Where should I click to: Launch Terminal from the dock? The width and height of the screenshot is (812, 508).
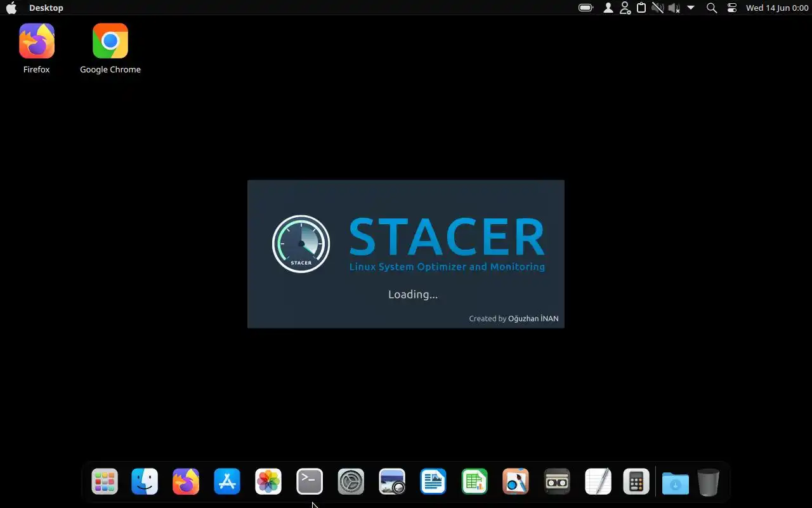[x=310, y=481]
